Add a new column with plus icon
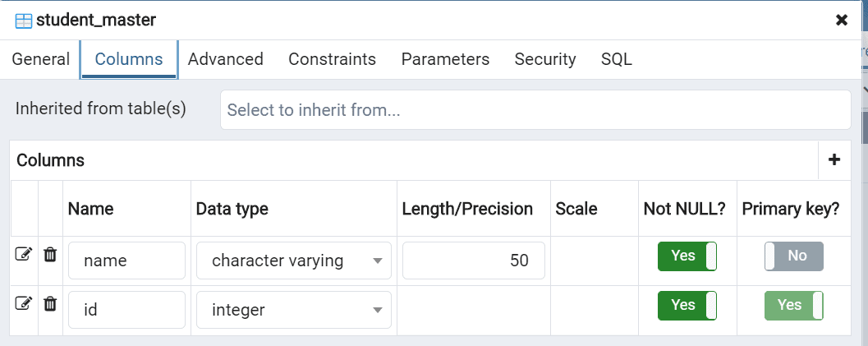Viewport: 868px width, 346px height. (834, 160)
